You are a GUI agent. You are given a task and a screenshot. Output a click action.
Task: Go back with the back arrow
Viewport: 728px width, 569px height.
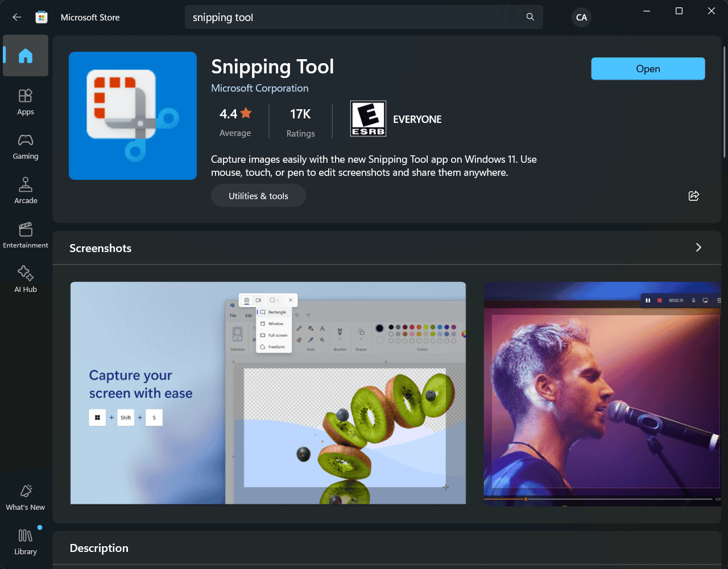[17, 17]
